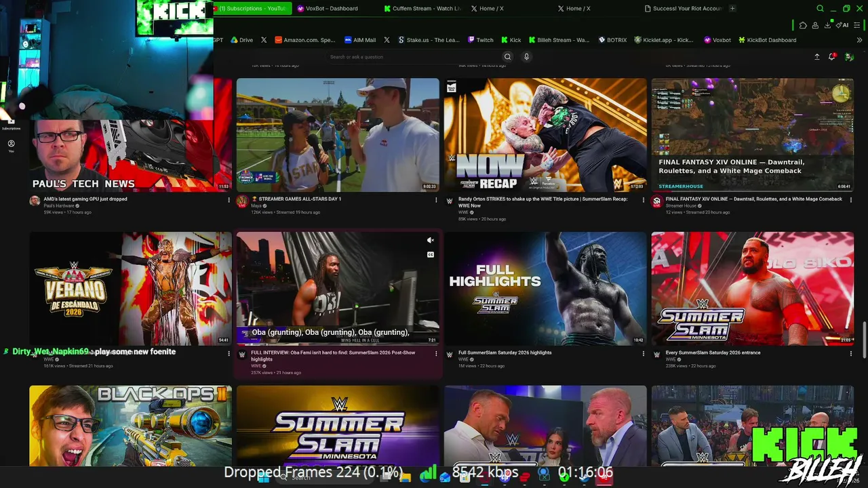This screenshot has height=488, width=868.
Task: Switch to the Cuffem Stream tab
Action: coord(422,8)
